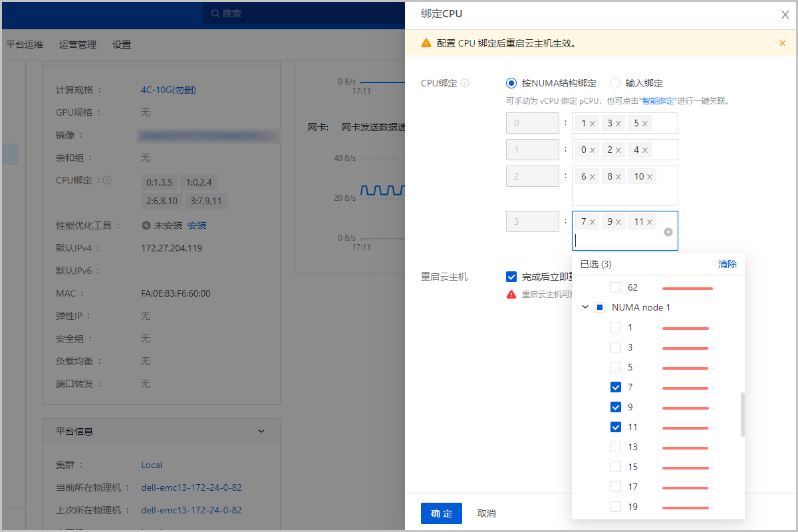Toggle 完成后立即重启 checkbox
The height and width of the screenshot is (532, 798).
pos(511,277)
